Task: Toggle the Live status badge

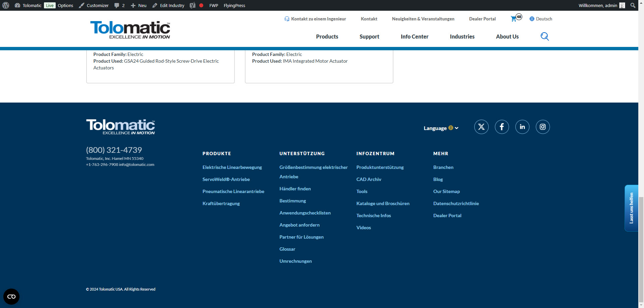Action: click(50, 5)
